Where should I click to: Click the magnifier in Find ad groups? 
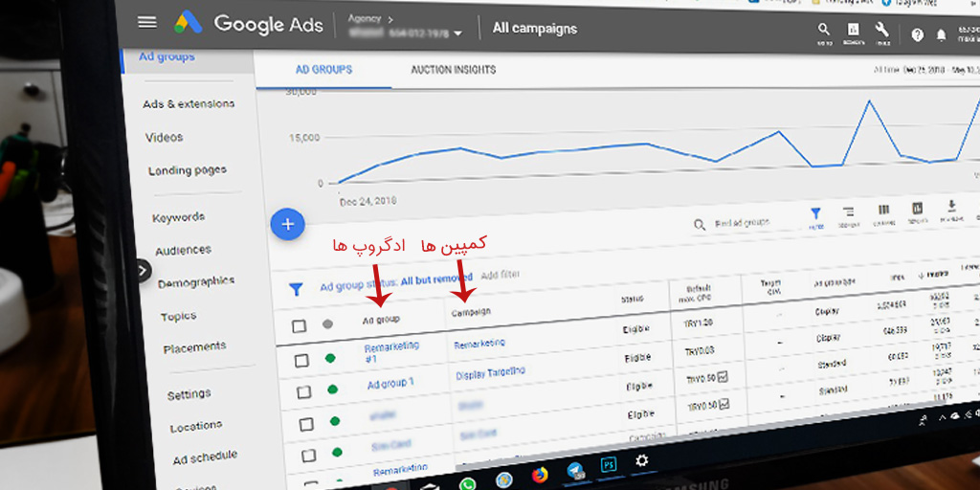[x=700, y=224]
